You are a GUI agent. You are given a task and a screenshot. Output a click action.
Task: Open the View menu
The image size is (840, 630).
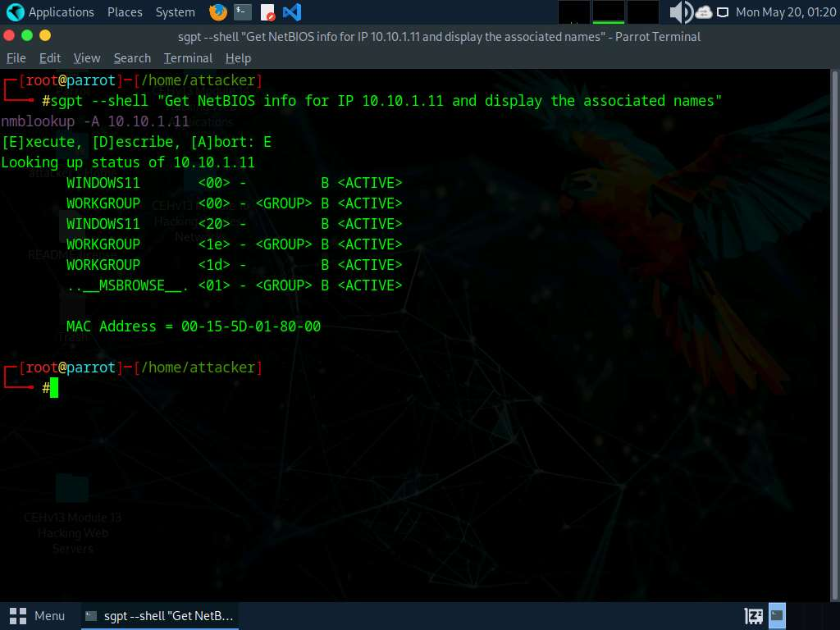click(86, 58)
